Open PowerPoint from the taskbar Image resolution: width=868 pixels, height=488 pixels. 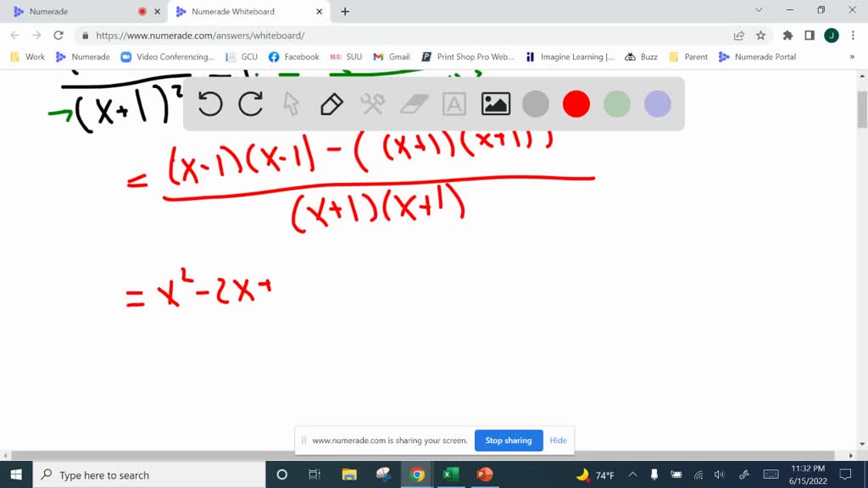point(485,474)
